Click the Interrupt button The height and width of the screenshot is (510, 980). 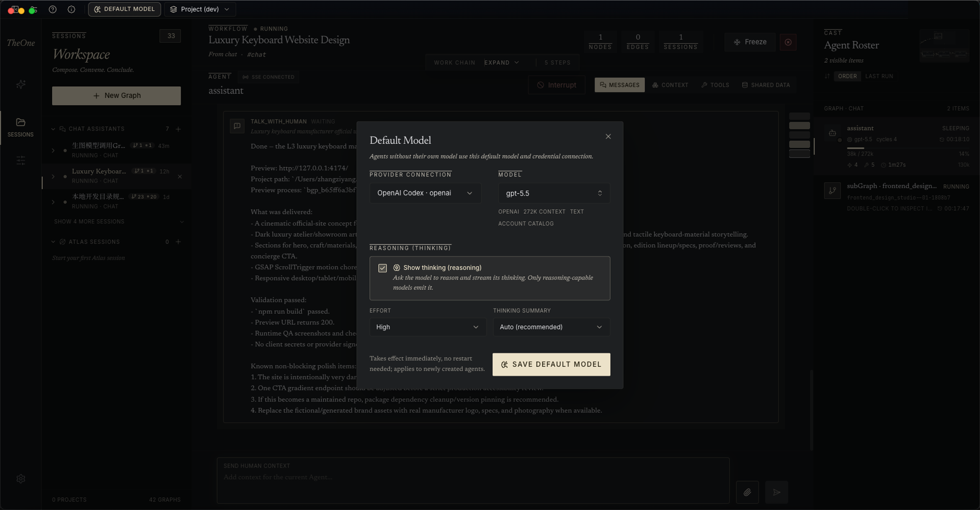pyautogui.click(x=556, y=85)
